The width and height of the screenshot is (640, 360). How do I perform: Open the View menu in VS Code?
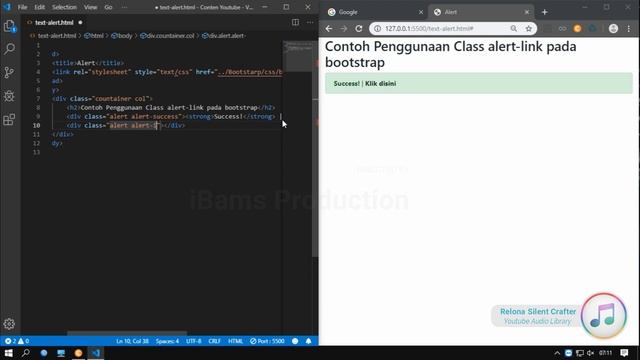pyautogui.click(x=90, y=7)
